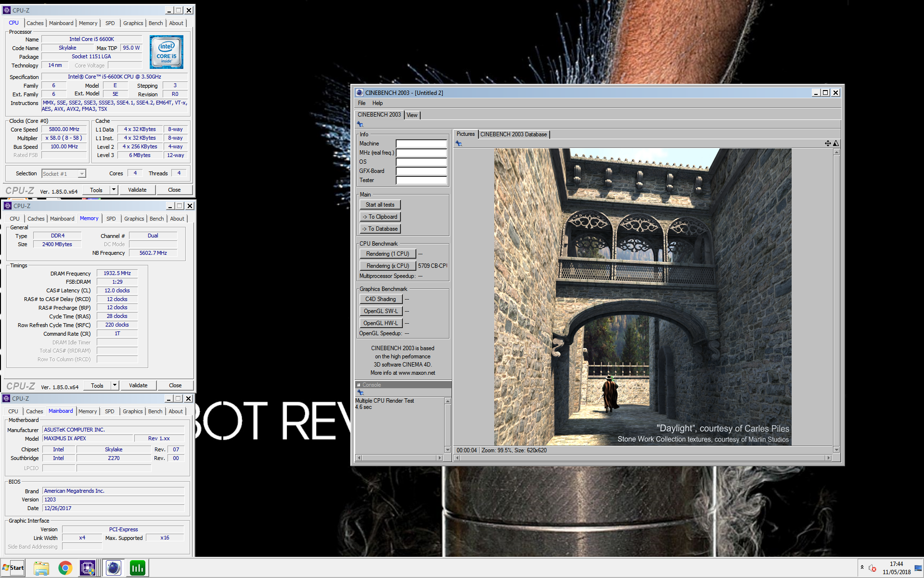This screenshot has width=924, height=578.
Task: Select the move/pan picture icon
Action: [x=828, y=143]
